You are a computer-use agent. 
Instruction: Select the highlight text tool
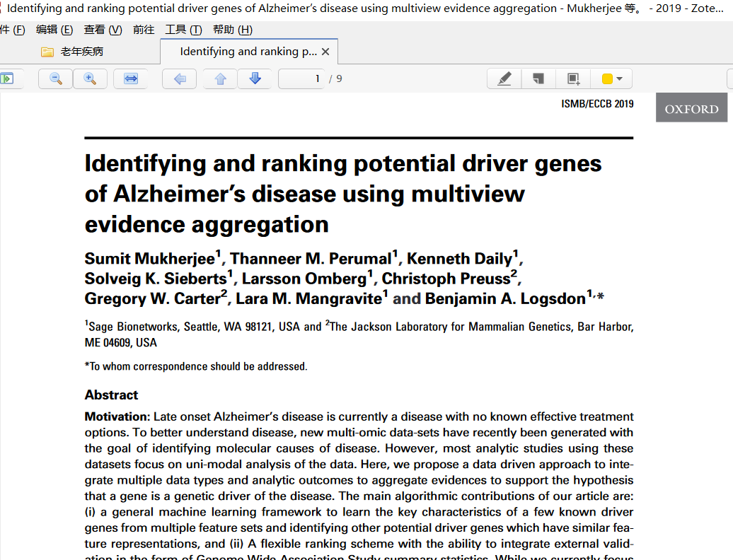pyautogui.click(x=504, y=78)
